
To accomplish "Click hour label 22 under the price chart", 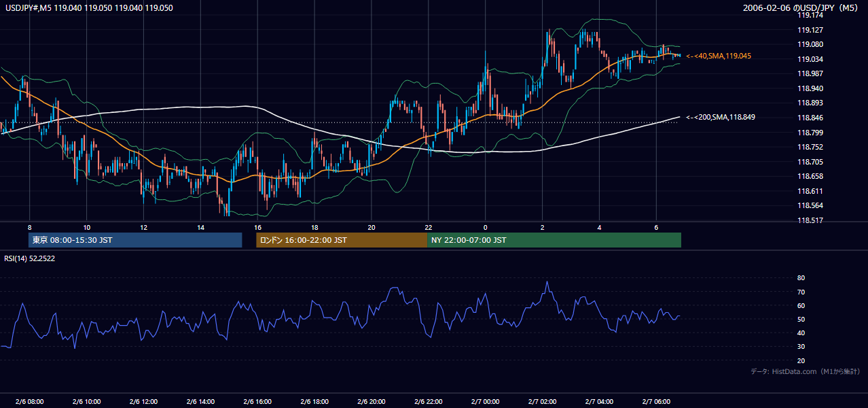I will point(428,227).
